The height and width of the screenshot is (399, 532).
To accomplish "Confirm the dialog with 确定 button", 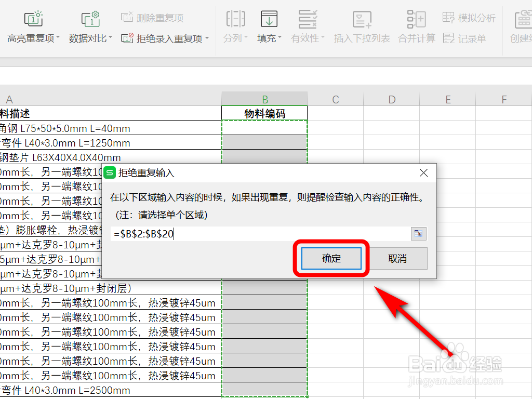I will pos(331,258).
